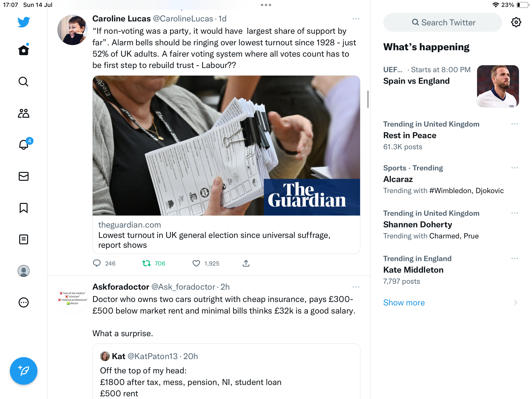The image size is (532, 399).
Task: Open the Guardian article image preview
Action: [226, 146]
